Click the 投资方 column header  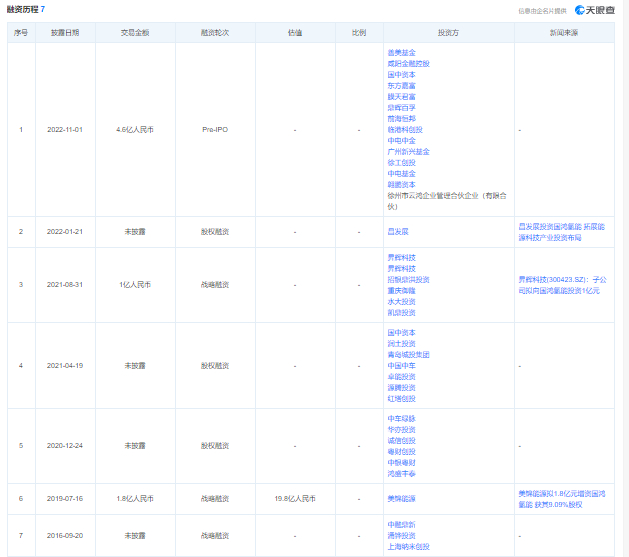(x=448, y=33)
